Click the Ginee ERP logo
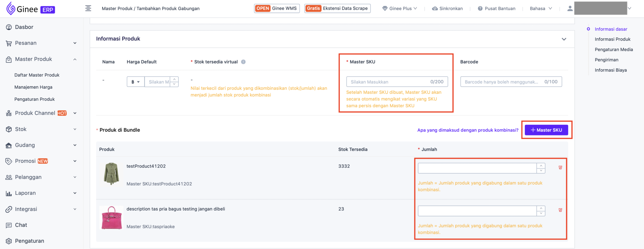The width and height of the screenshot is (644, 249). coord(31,9)
